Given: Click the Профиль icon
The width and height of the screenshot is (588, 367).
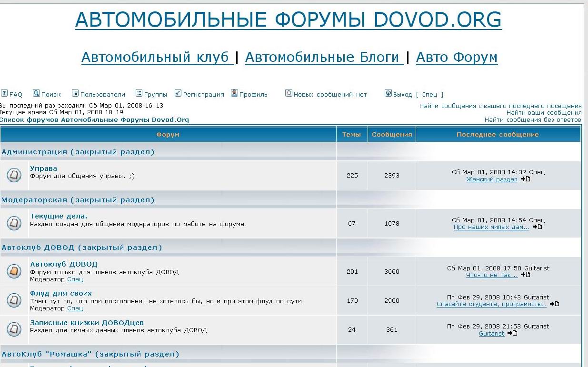Looking at the screenshot, I should (x=234, y=93).
